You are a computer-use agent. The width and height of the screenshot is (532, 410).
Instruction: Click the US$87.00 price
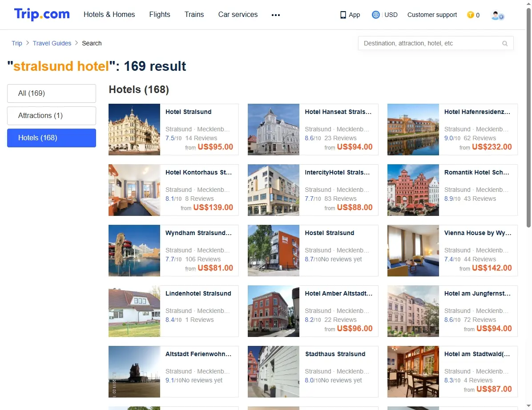pyautogui.click(x=494, y=389)
